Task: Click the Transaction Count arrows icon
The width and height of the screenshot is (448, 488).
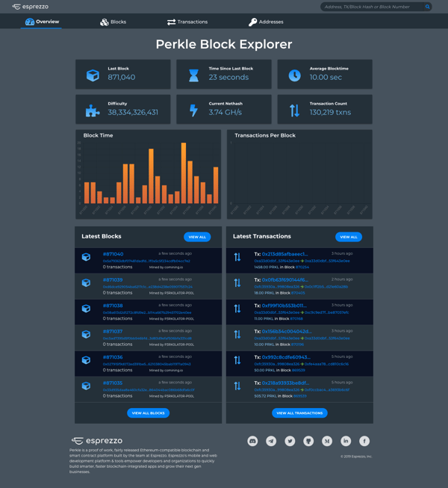Action: (294, 110)
